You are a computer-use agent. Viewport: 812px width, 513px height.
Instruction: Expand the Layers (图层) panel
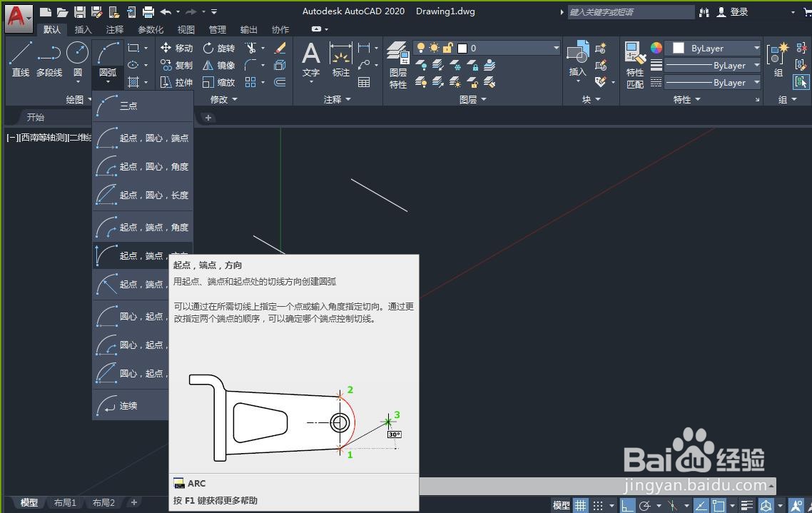tap(473, 99)
